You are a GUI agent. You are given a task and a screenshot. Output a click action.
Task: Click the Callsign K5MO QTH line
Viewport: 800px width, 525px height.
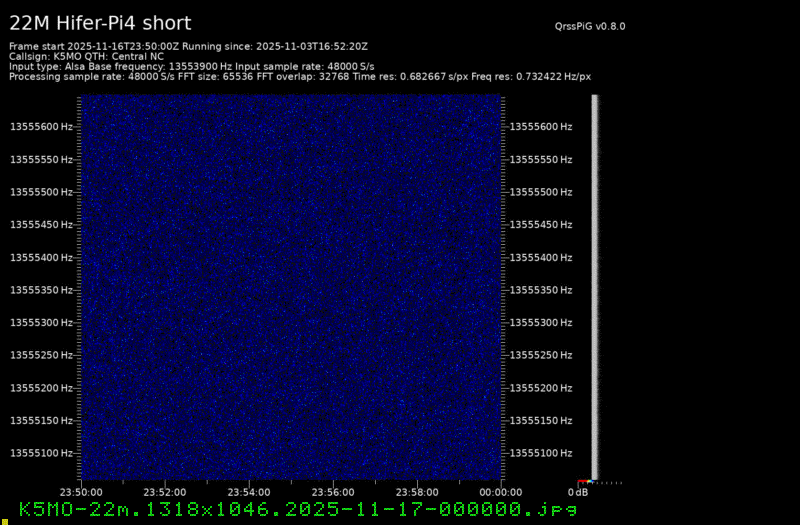86,56
